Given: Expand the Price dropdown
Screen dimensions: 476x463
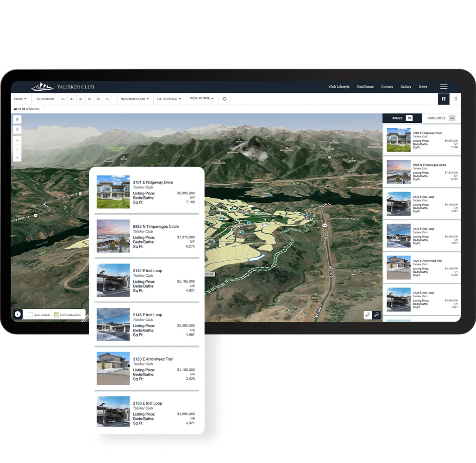Looking at the screenshot, I should [20, 99].
